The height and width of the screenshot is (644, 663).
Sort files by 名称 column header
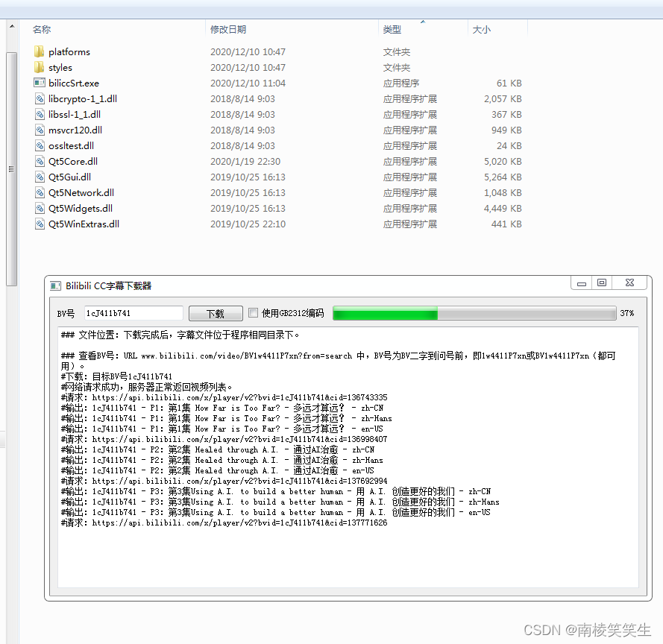coord(42,29)
